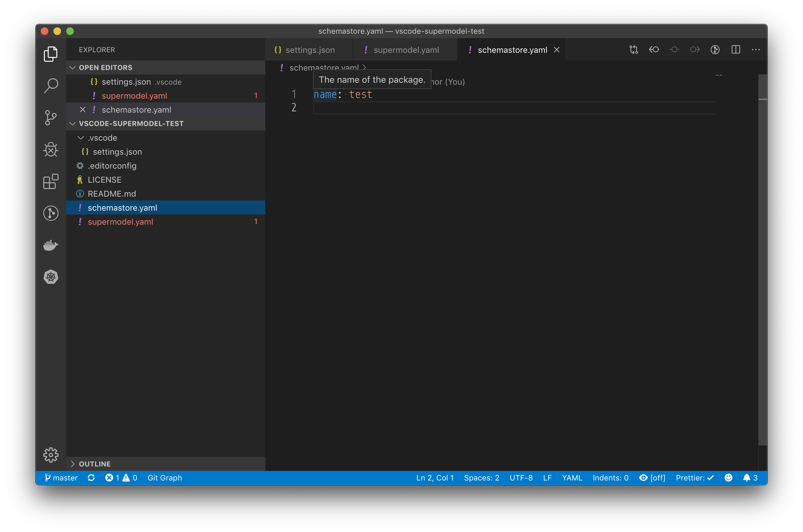This screenshot has width=803, height=532.
Task: Open the Git Graph icon in activity bar
Action: [51, 213]
